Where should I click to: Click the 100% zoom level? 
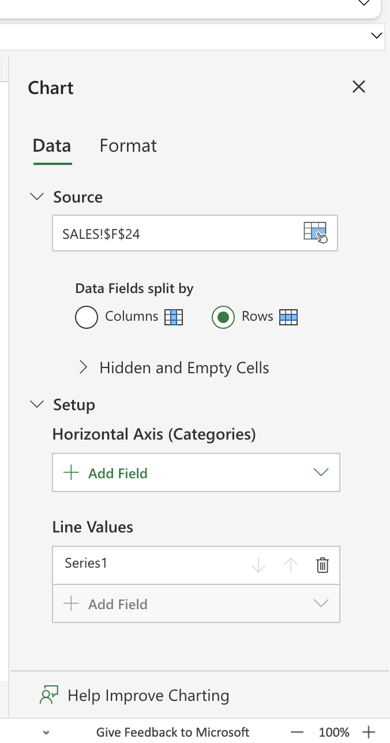coord(334,732)
